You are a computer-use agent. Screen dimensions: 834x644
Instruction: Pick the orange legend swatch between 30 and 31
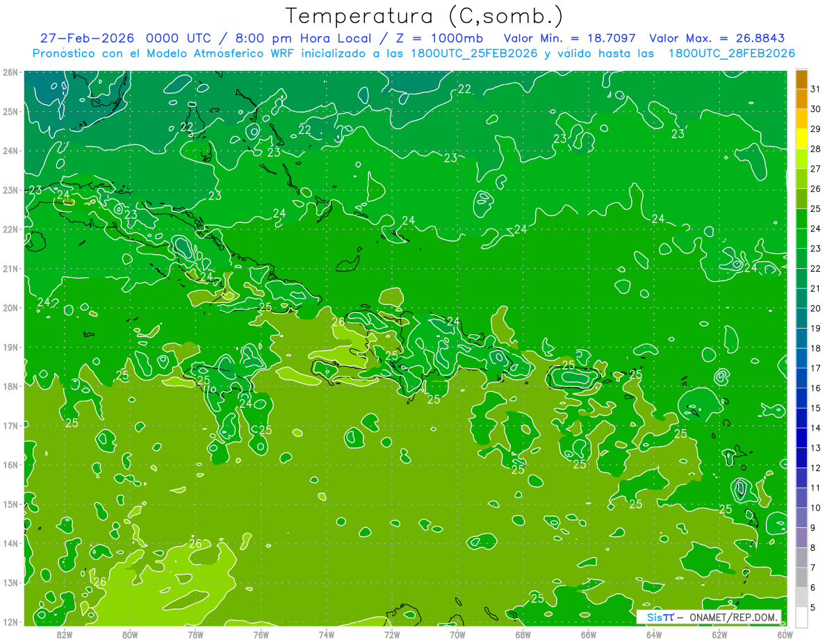point(801,99)
